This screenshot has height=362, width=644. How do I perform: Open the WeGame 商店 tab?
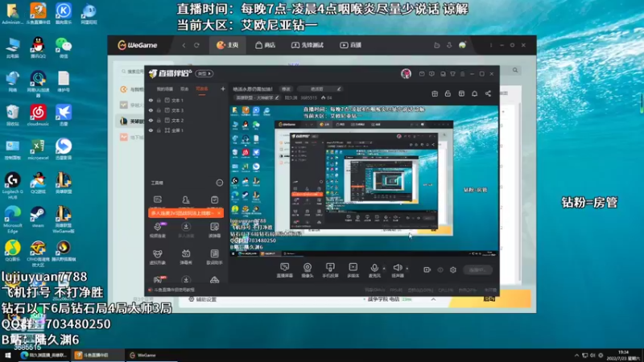click(x=265, y=45)
